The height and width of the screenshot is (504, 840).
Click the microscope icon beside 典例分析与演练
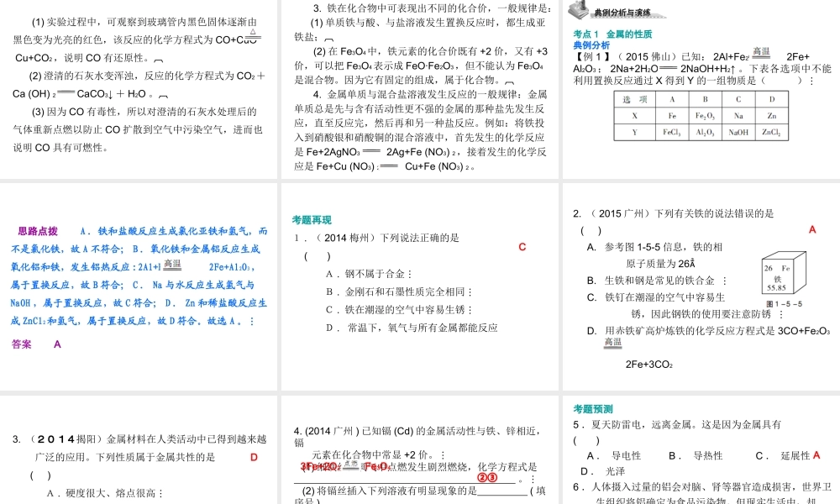pos(578,9)
